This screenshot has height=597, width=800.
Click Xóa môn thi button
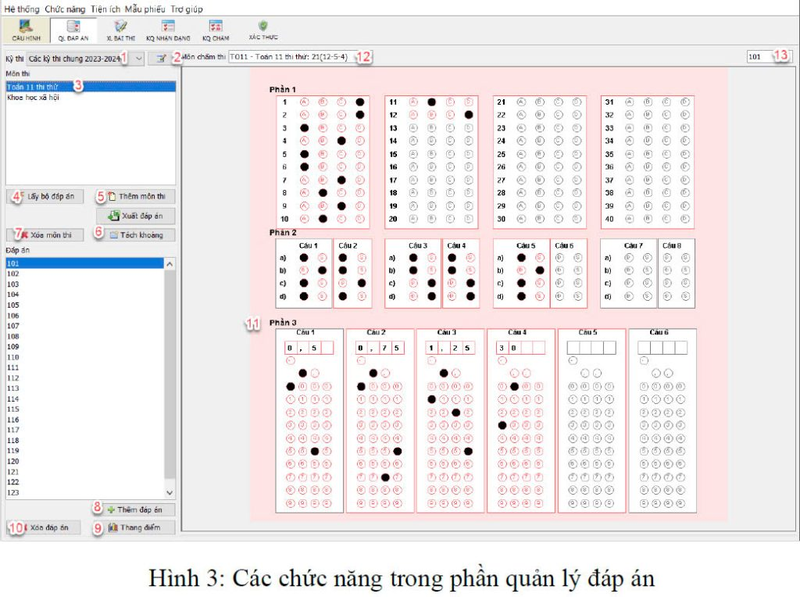[x=45, y=235]
